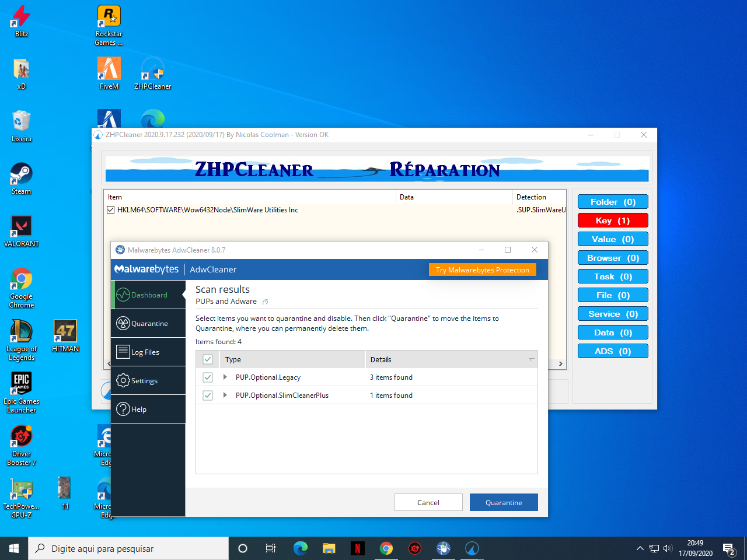Click the '3 items found' details cell
Screen dimensions: 747x560
(x=391, y=377)
